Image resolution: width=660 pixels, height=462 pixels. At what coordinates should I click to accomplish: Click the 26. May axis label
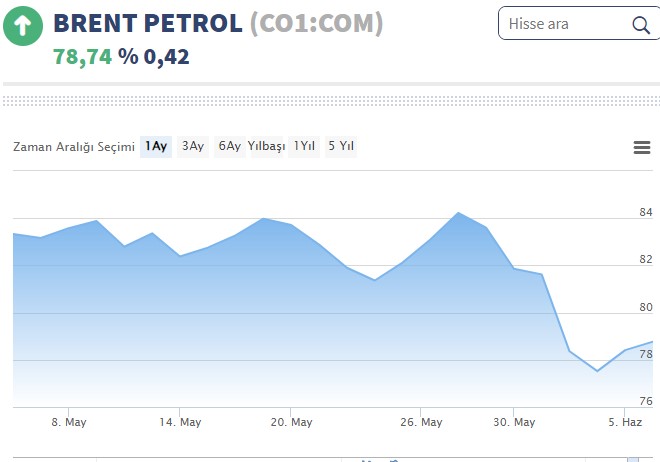(421, 422)
